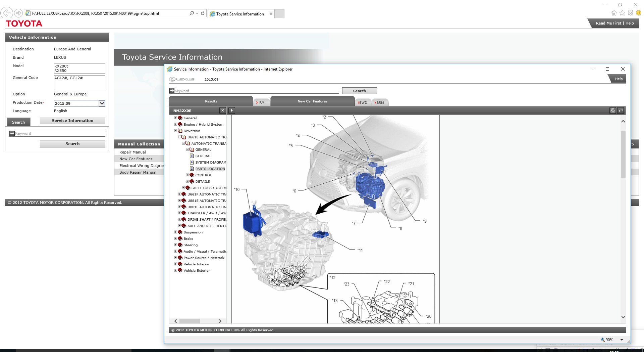Expand the Brake tree node
The height and width of the screenshot is (352, 644).
pos(175,238)
